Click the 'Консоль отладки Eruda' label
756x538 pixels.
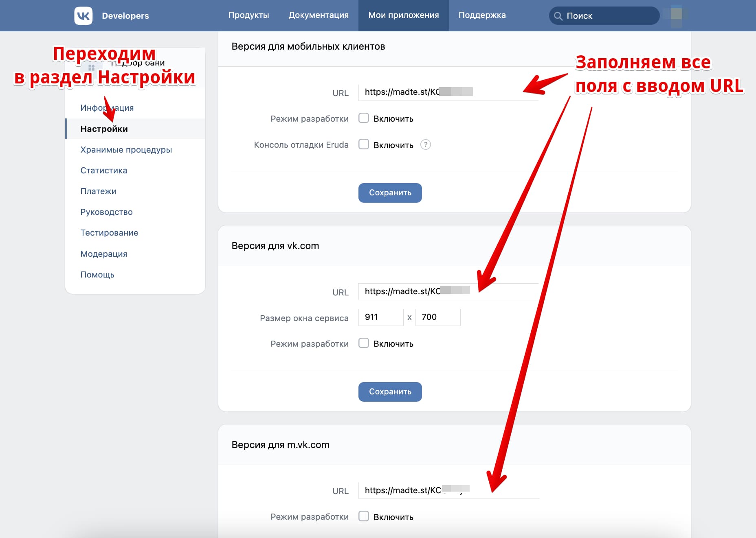(x=301, y=145)
